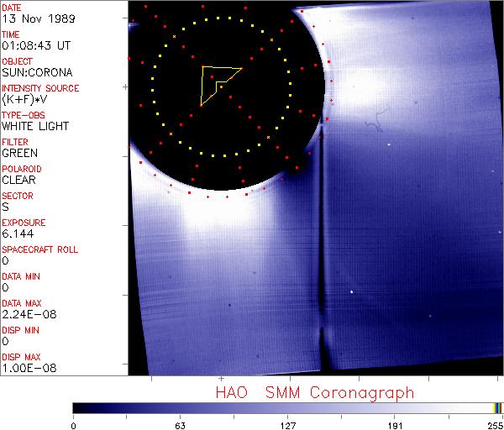The height and width of the screenshot is (430, 504).
Task: Click the 'DATA MAX' label
Action: tap(22, 303)
